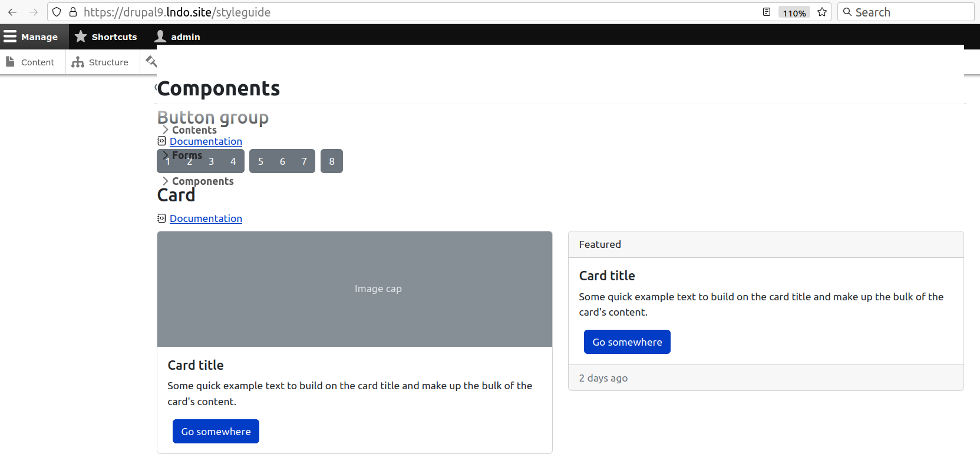Click the padlock icon in the address bar

pos(73,12)
